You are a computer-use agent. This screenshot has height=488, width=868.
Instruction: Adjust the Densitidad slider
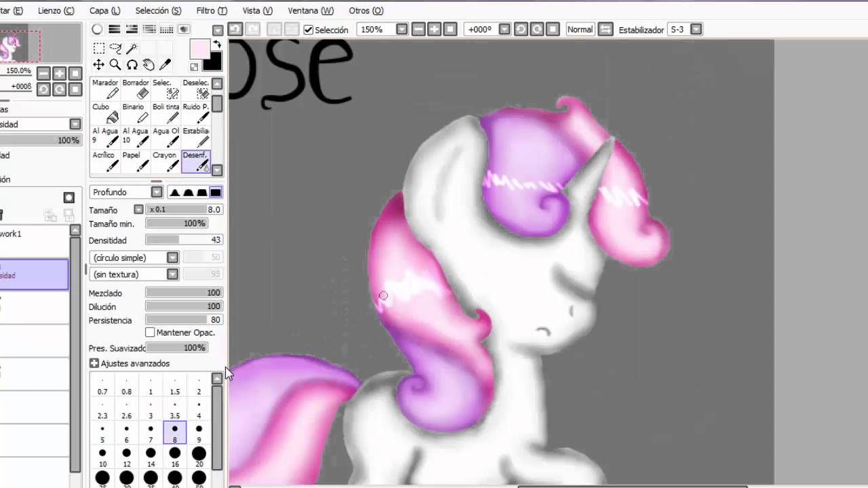pyautogui.click(x=184, y=240)
